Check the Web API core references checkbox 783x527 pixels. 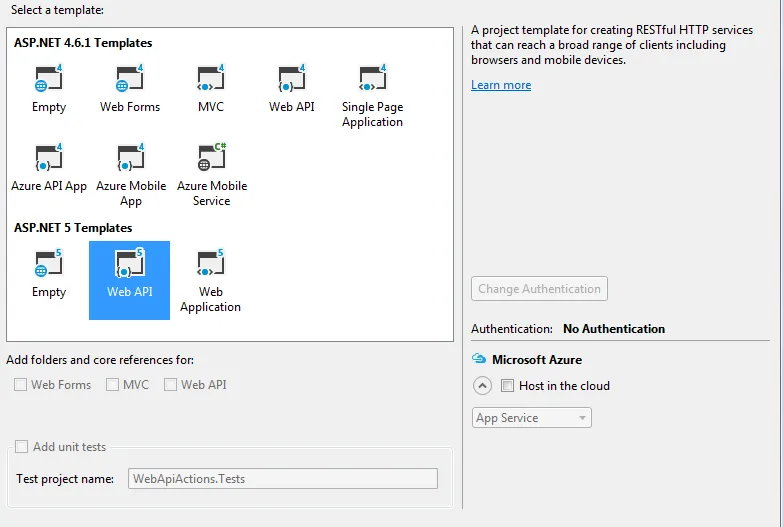[170, 385]
